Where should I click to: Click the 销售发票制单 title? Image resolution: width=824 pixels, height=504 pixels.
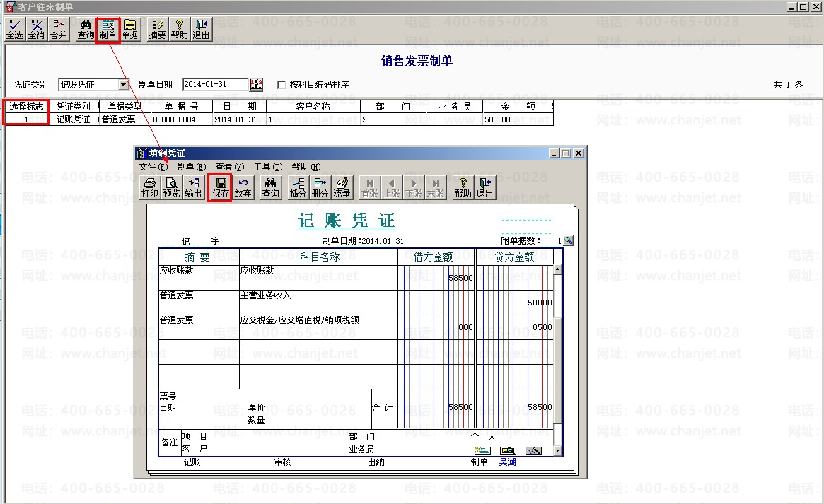pos(417,61)
